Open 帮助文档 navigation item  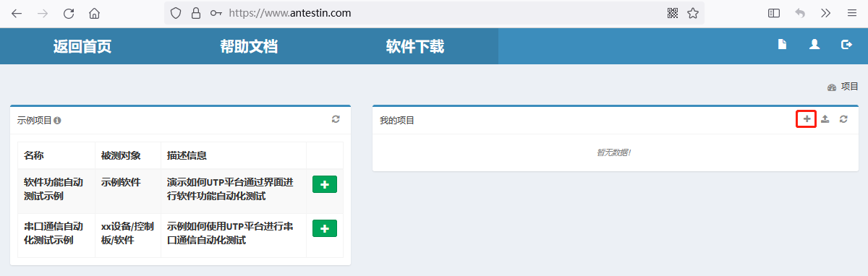tap(249, 47)
